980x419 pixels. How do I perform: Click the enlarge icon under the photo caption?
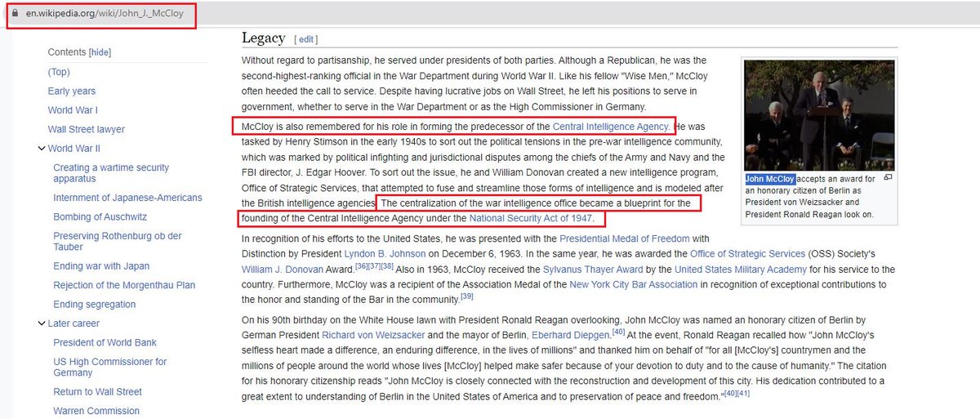click(x=889, y=177)
